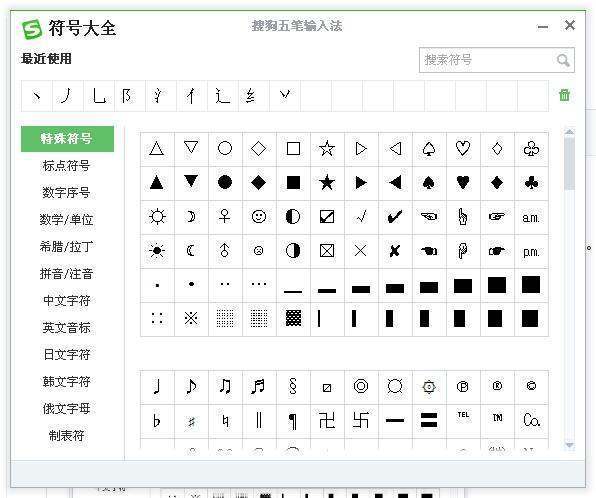The image size is (596, 498).
Task: Switch to the 标点符号 category
Action: click(x=67, y=166)
